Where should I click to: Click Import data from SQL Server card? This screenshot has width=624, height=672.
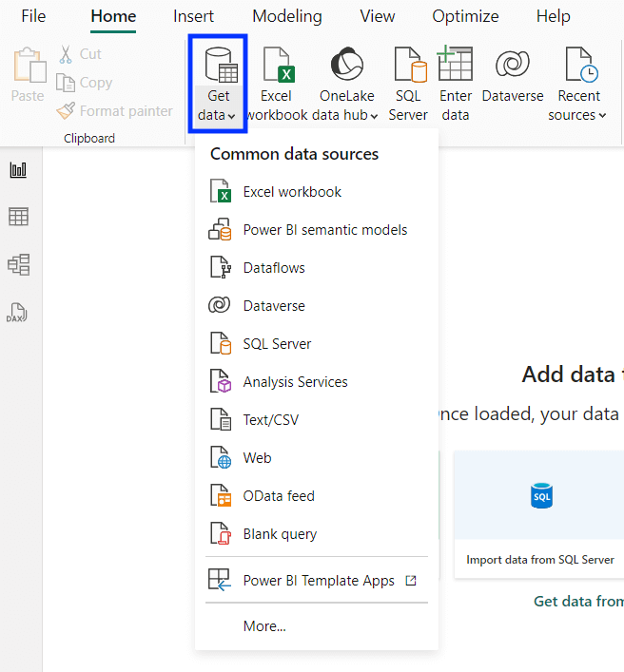coord(539,514)
